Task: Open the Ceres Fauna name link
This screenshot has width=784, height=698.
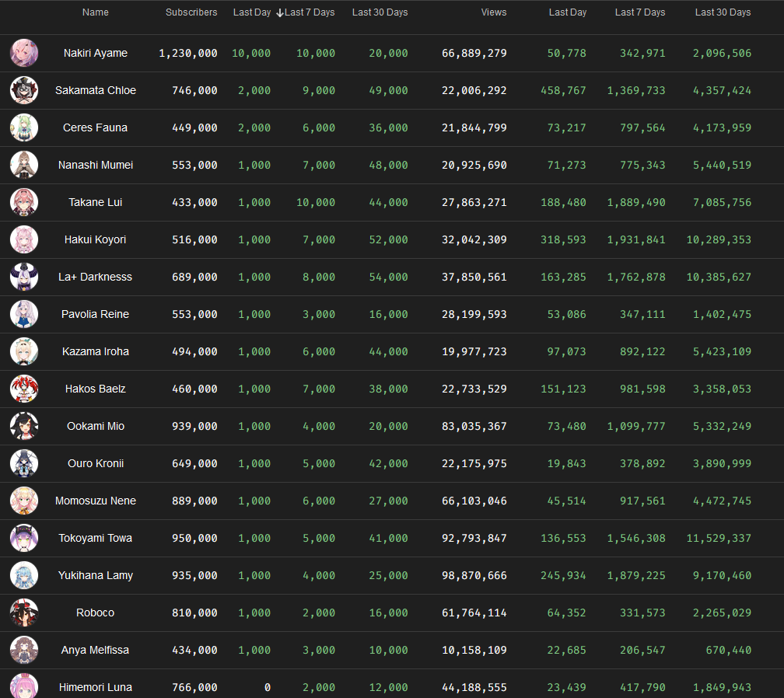Action: pos(96,127)
